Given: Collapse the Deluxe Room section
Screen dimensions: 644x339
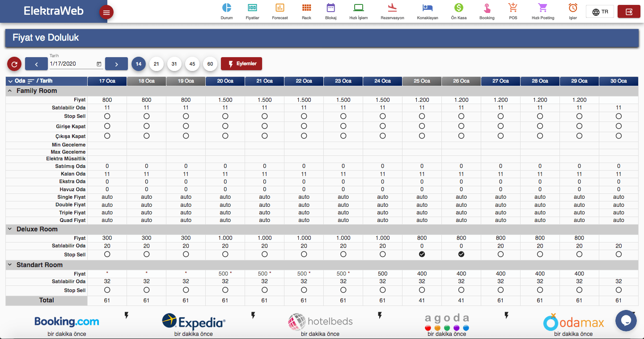Looking at the screenshot, I should pyautogui.click(x=10, y=229).
